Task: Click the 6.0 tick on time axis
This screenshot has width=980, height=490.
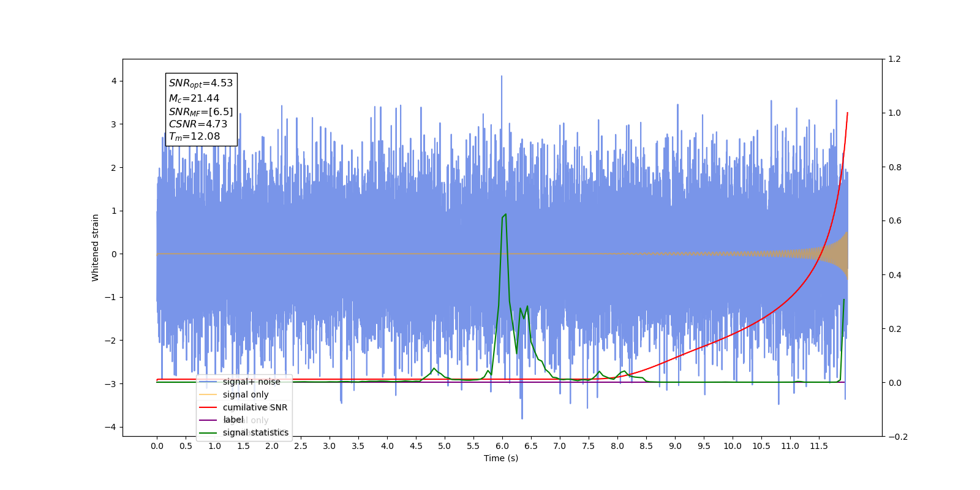Action: (502, 446)
